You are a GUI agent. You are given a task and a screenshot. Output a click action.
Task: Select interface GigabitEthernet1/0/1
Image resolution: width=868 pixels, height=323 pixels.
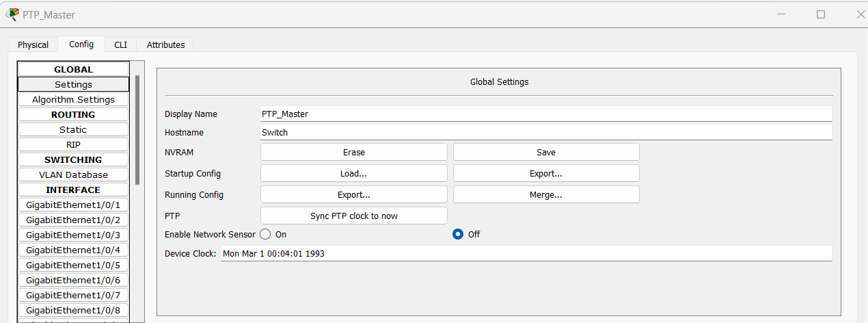click(73, 205)
